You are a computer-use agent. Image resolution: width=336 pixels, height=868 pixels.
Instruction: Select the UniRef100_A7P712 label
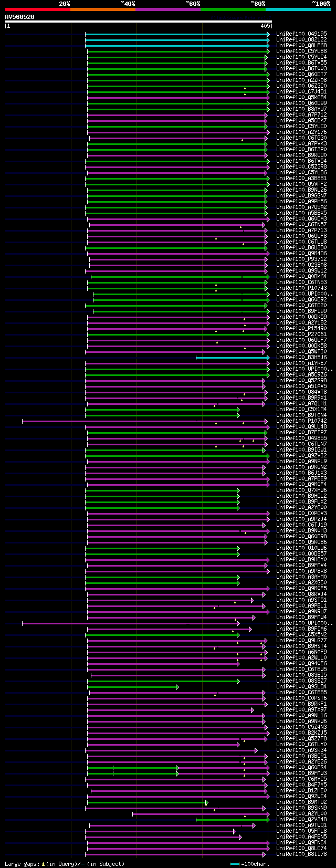301,115
